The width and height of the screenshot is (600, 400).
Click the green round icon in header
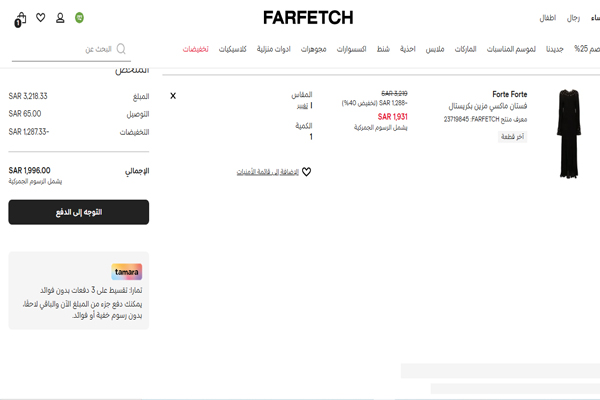[x=79, y=18]
